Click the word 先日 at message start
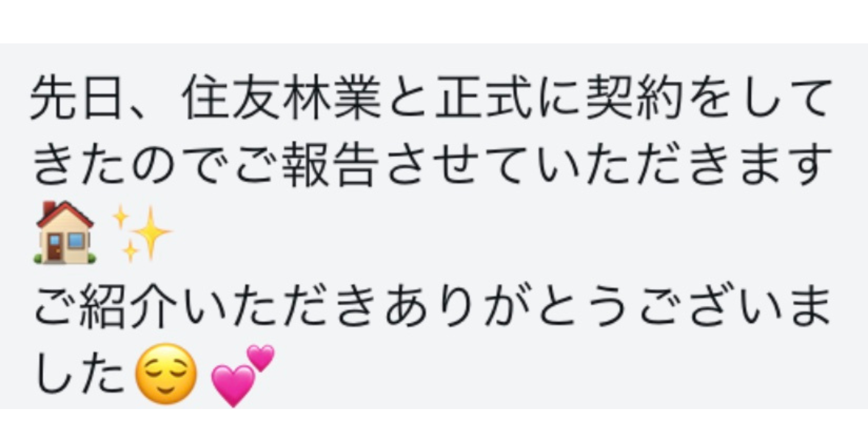868x434 pixels. (75, 98)
